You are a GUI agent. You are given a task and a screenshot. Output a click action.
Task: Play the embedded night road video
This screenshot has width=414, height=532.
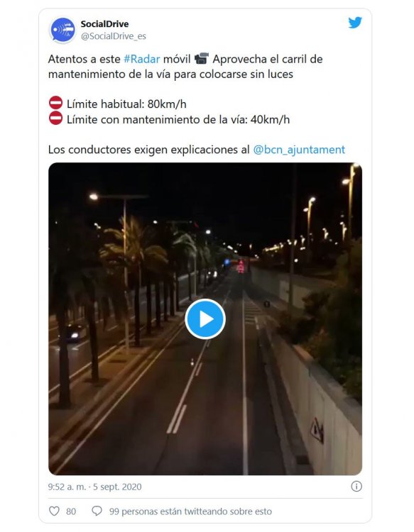pos(205,319)
